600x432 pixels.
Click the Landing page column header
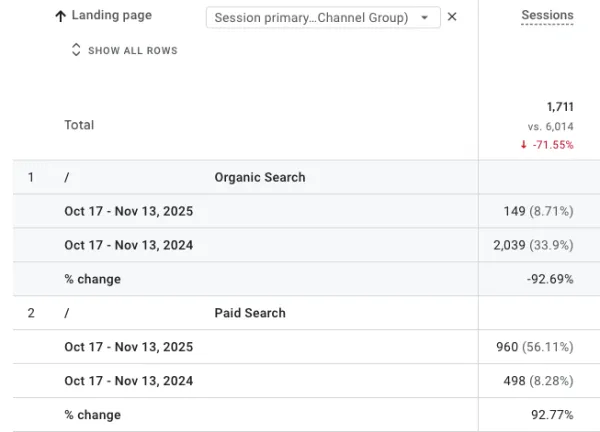click(112, 15)
